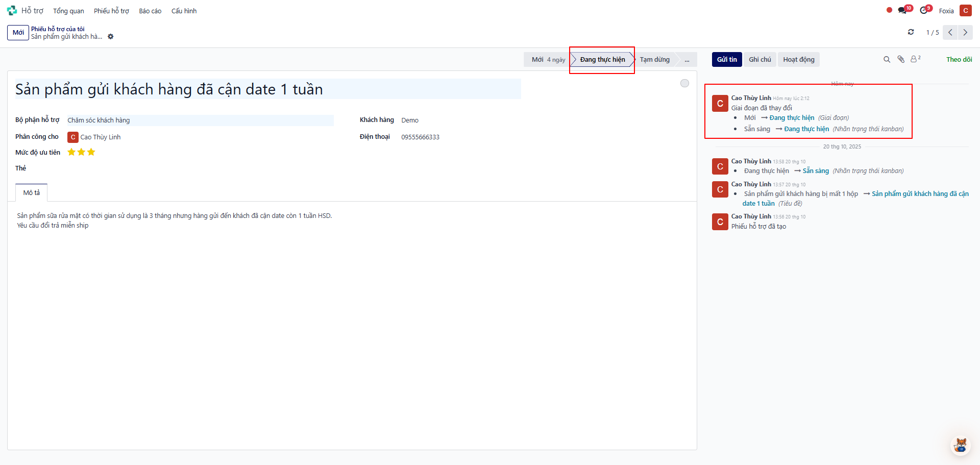
Task: Open the gear settings icon near breadcrumb
Action: [x=111, y=37]
